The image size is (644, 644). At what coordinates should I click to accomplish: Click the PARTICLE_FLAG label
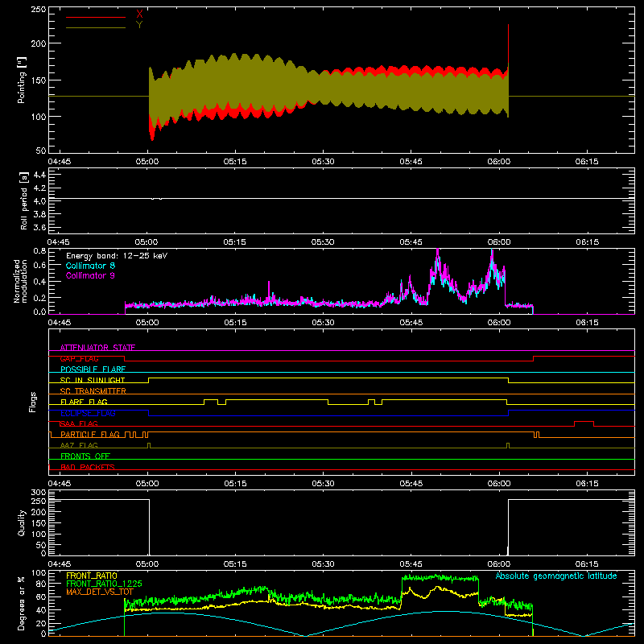coord(90,434)
